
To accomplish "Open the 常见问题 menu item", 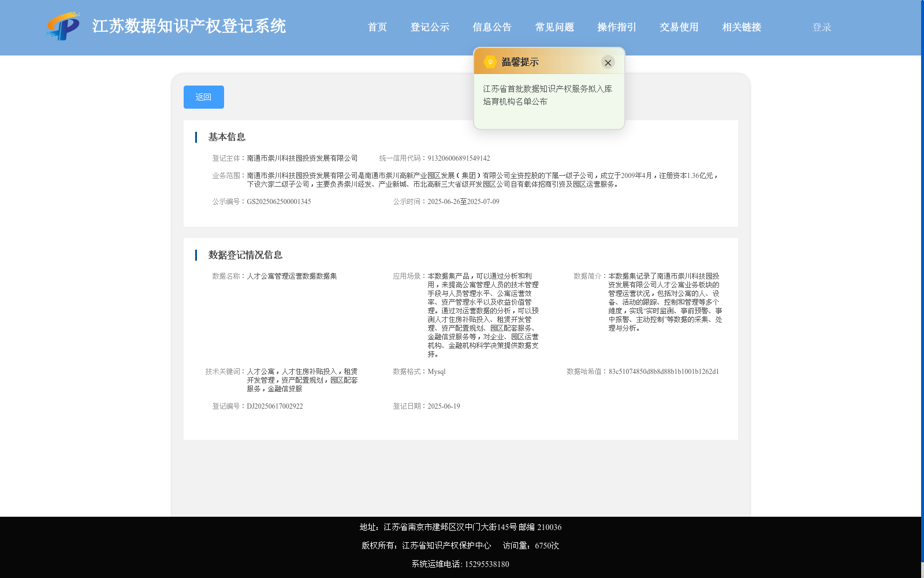I will point(554,27).
